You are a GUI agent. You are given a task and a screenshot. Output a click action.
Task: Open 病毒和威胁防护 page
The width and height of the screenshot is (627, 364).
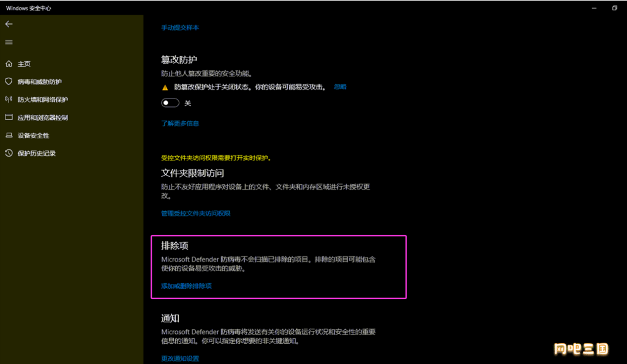coord(40,82)
